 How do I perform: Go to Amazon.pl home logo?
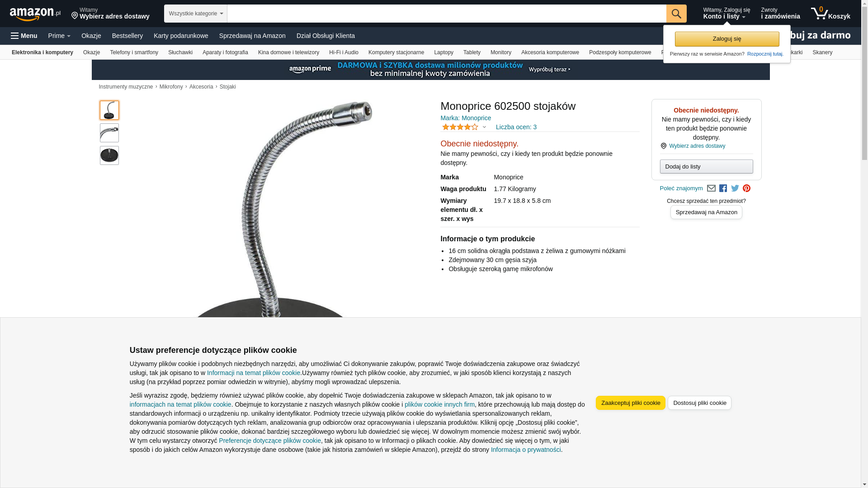[35, 14]
